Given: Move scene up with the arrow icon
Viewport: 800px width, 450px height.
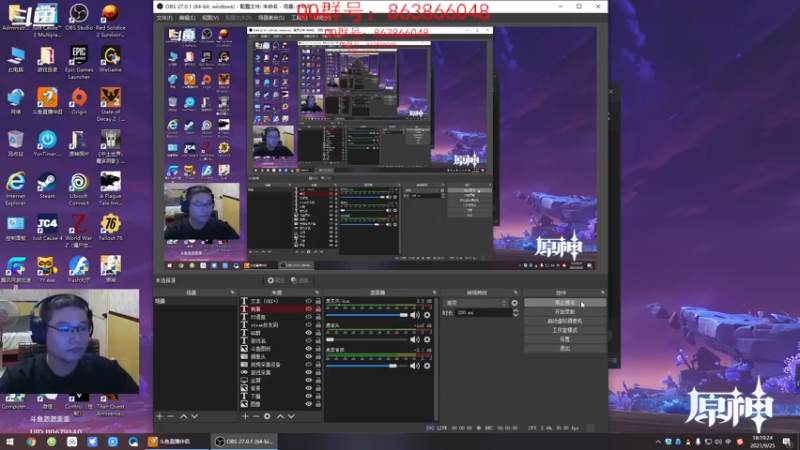Looking at the screenshot, I should click(183, 416).
